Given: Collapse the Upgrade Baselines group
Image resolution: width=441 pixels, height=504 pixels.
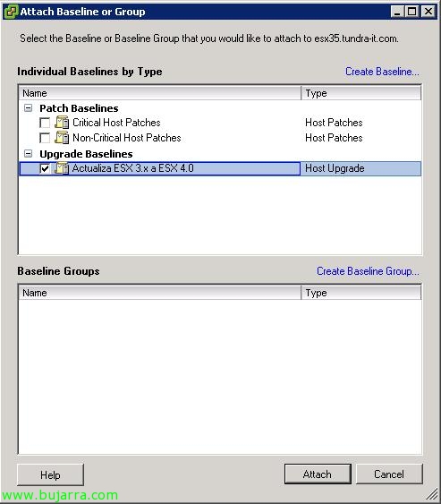Looking at the screenshot, I should click(29, 154).
